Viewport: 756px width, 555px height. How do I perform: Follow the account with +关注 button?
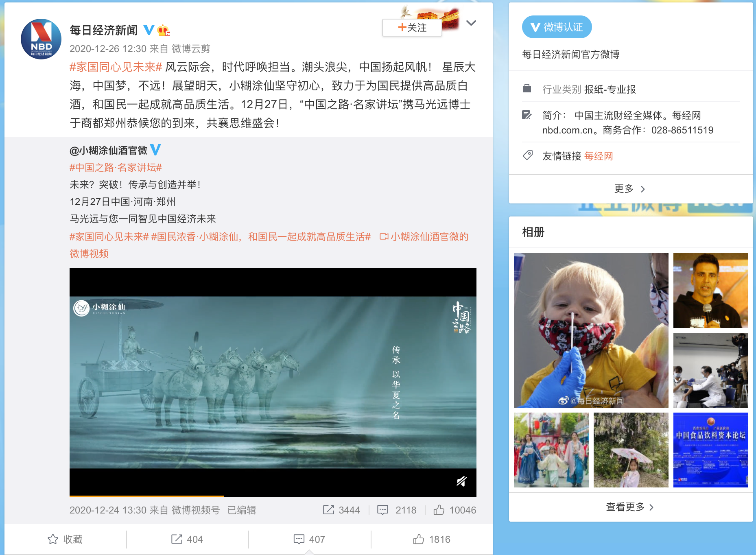click(412, 28)
